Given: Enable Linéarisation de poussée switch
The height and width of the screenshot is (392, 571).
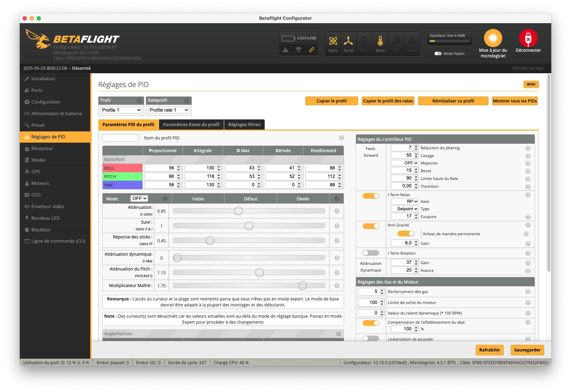Looking at the screenshot, I should [x=371, y=338].
